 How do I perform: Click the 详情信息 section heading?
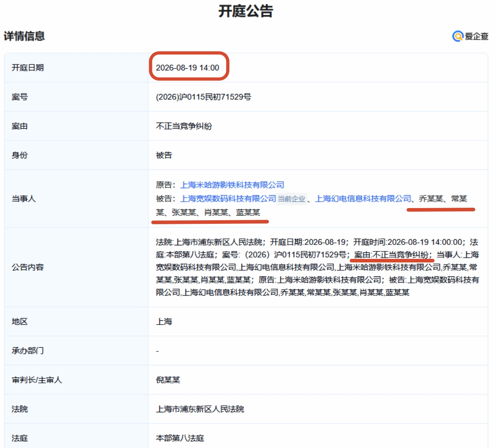pos(24,36)
